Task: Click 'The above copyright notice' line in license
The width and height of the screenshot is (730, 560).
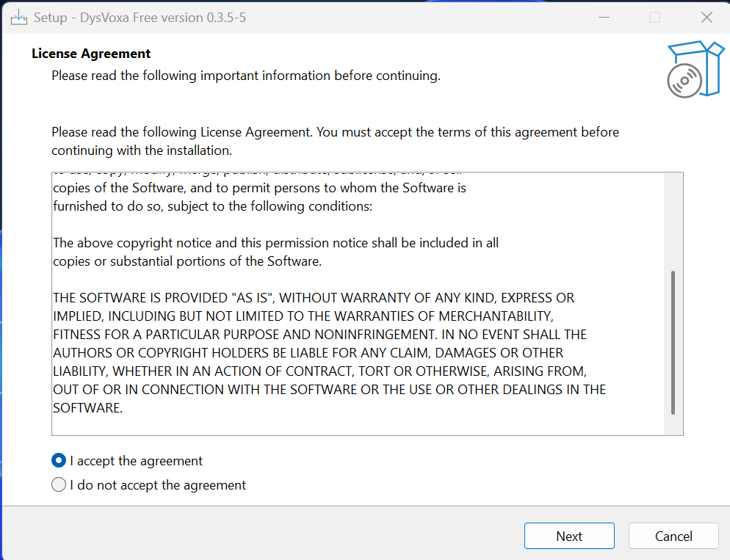Action: [275, 243]
